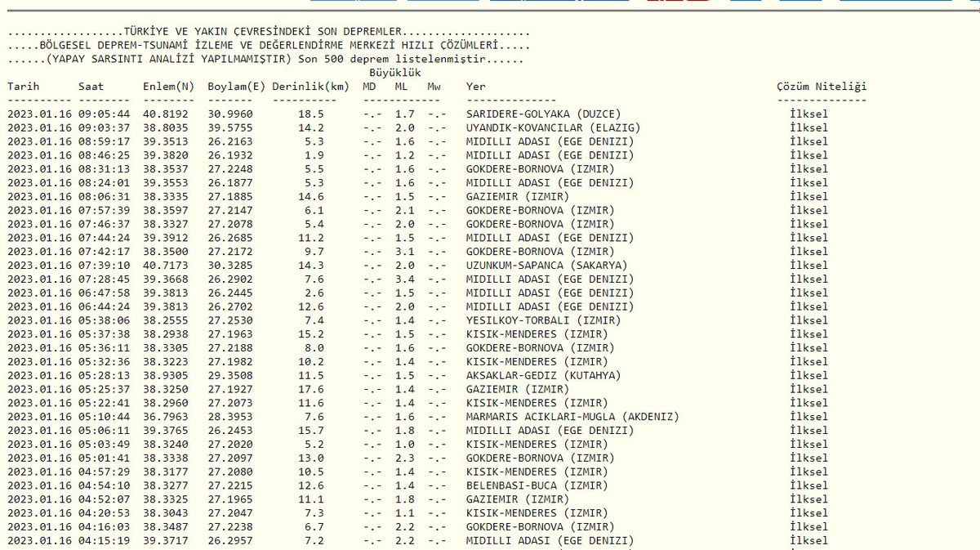Click the Çözüm Niteliği column header
The height and width of the screenshot is (550, 980).
coord(822,87)
